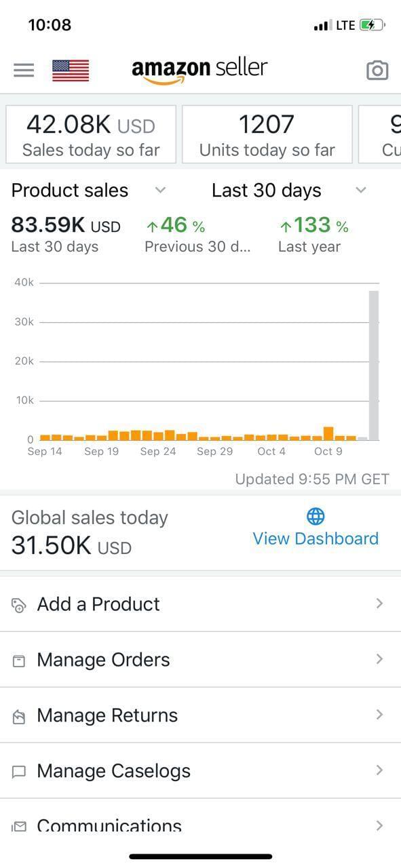Open the Communications menu item
The width and height of the screenshot is (401, 868).
200,822
